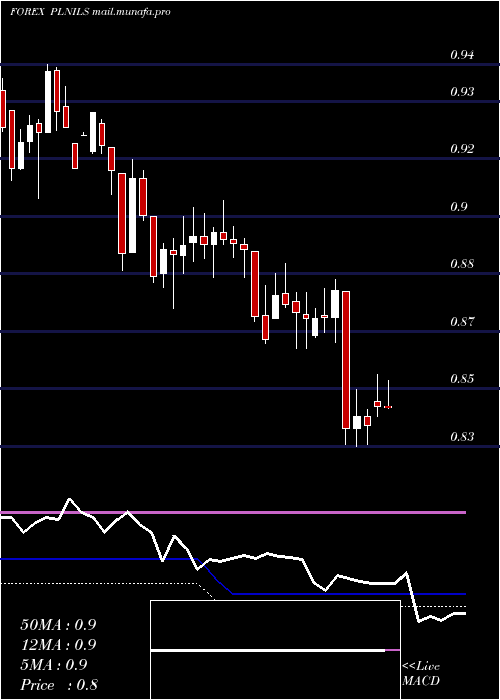Image resolution: width=500 pixels, height=700 pixels.
Task: Click the 0.9 price axis label
Action: point(459,207)
